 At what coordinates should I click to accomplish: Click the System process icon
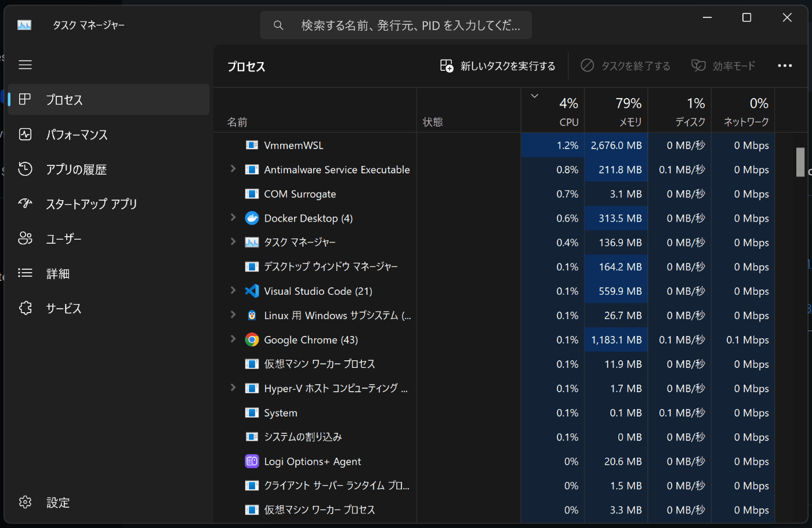click(x=252, y=413)
